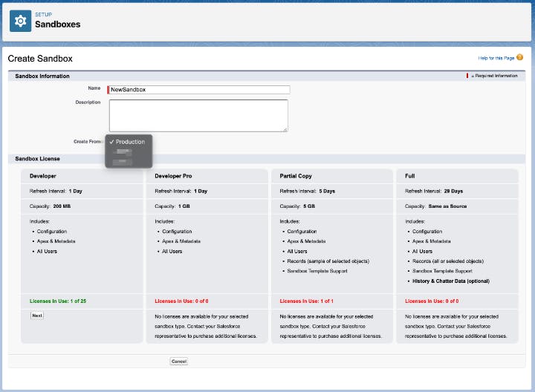This screenshot has height=392, width=535.
Task: Click the Create Sandbox page title
Action: tap(40, 59)
